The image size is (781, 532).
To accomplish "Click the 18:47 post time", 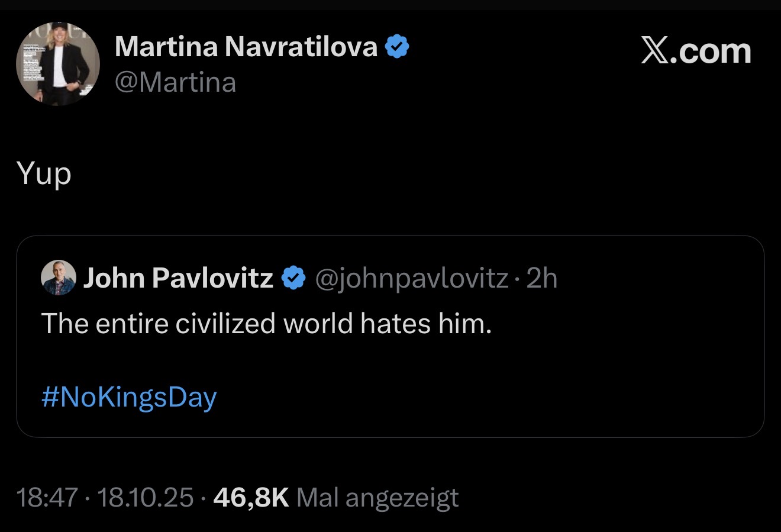I will pyautogui.click(x=47, y=498).
